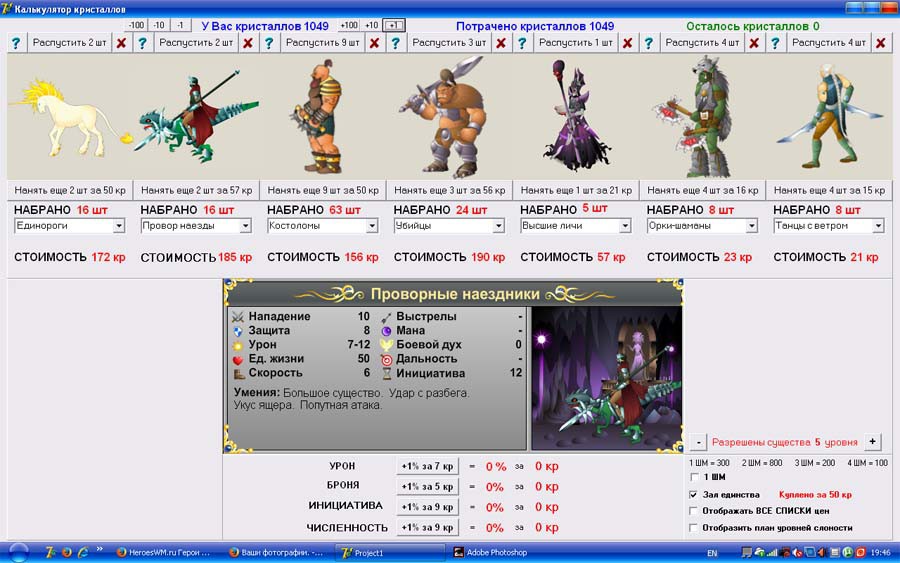Remove Танцы с ветром with red X
Image resolution: width=900 pixels, height=563 pixels.
point(880,43)
